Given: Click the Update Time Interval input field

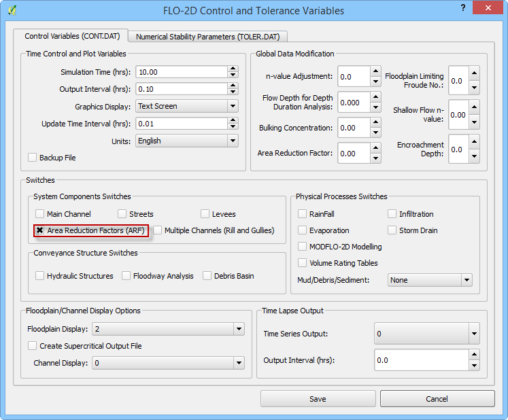Looking at the screenshot, I should [180, 124].
